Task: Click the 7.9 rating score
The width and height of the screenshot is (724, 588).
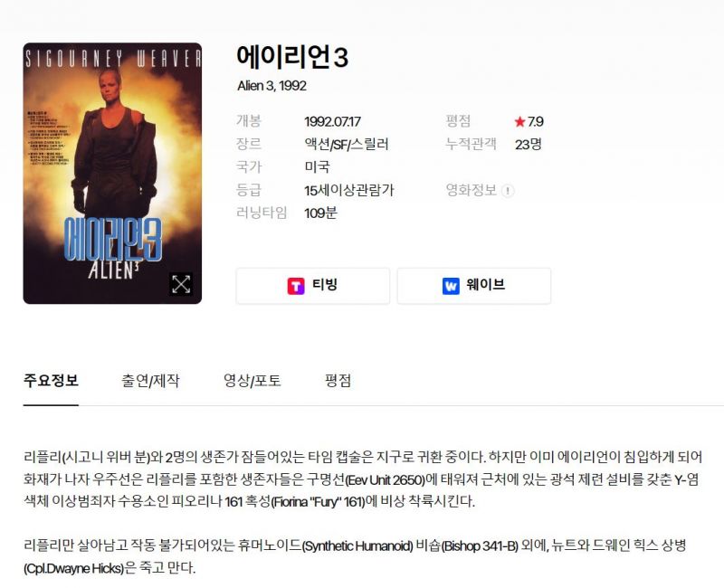Action: pos(536,122)
